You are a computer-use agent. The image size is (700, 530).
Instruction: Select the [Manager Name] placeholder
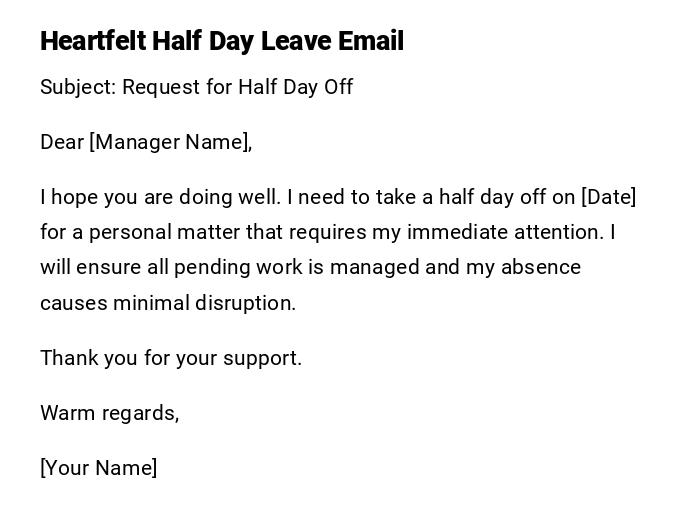(169, 142)
